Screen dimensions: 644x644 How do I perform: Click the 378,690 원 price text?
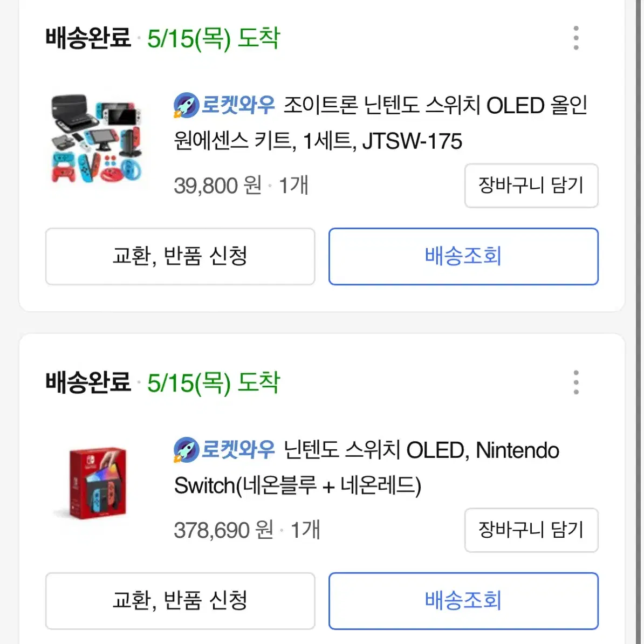pyautogui.click(x=223, y=530)
